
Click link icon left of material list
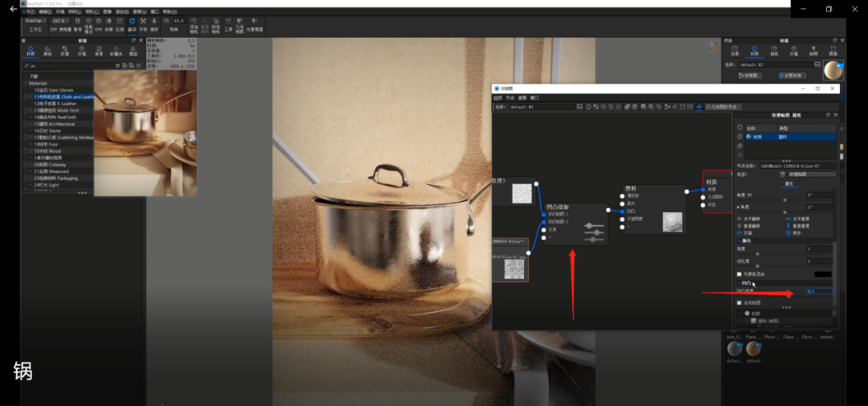pos(739,136)
